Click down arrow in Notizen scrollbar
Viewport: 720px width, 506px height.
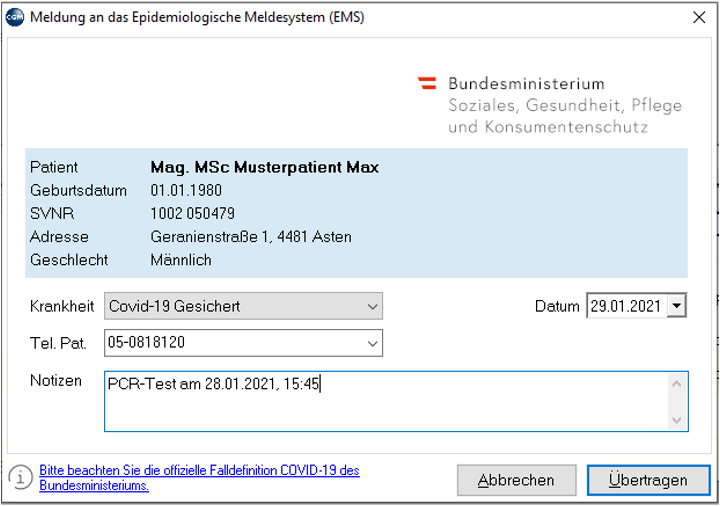pos(677,420)
